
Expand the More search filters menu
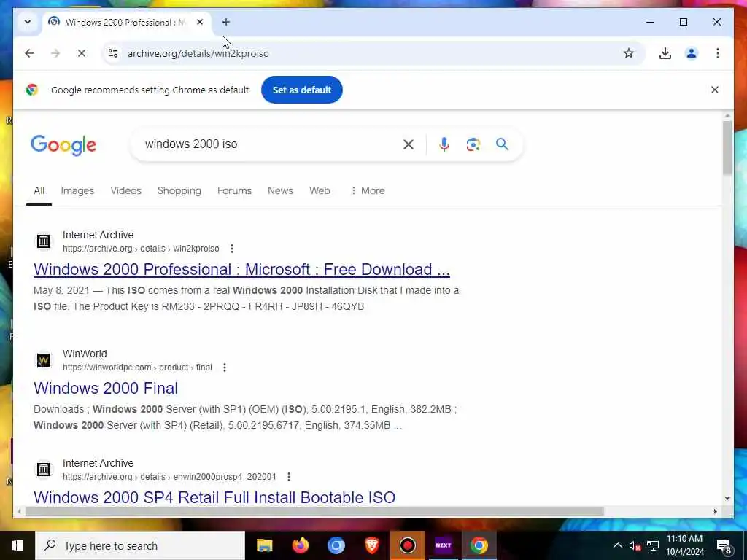[x=368, y=190]
